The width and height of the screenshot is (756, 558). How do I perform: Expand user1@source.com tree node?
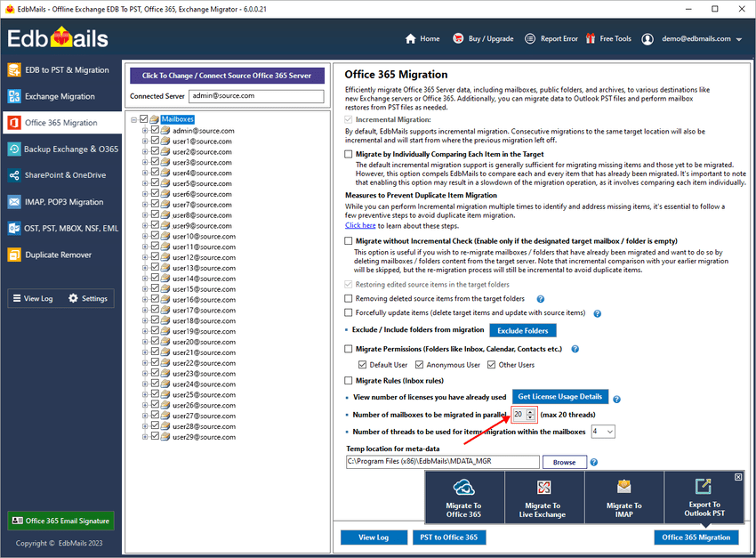click(x=145, y=142)
